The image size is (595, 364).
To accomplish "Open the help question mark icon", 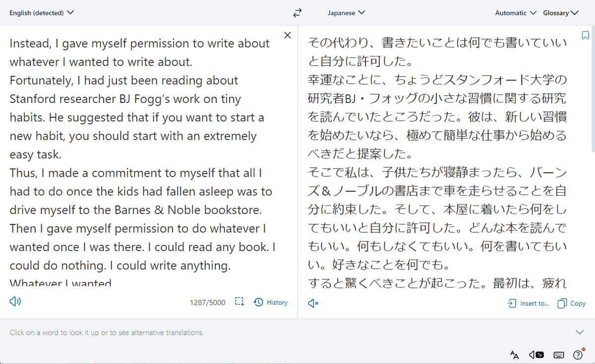I will coord(578,355).
